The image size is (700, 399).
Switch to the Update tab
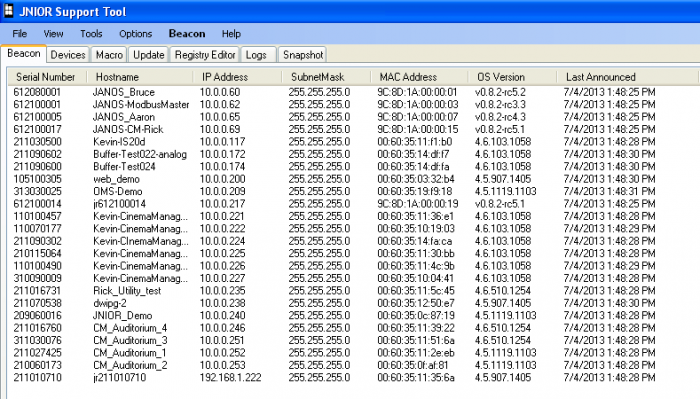coord(149,55)
